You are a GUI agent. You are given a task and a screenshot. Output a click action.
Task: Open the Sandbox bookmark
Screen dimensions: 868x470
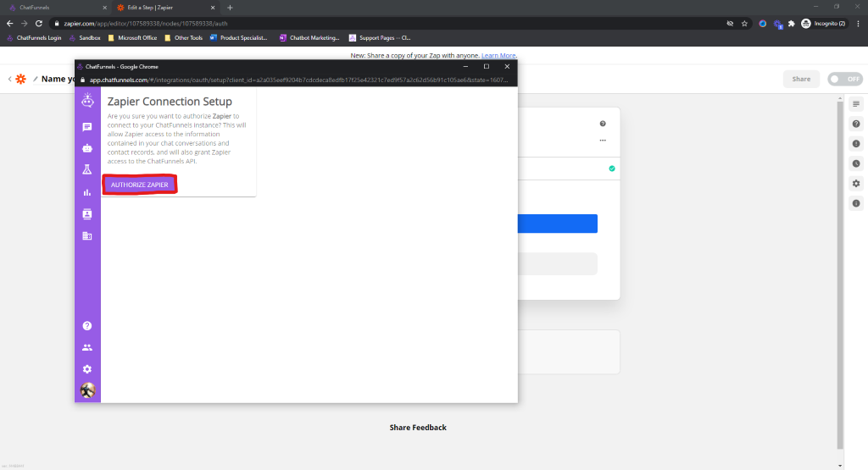click(x=85, y=38)
